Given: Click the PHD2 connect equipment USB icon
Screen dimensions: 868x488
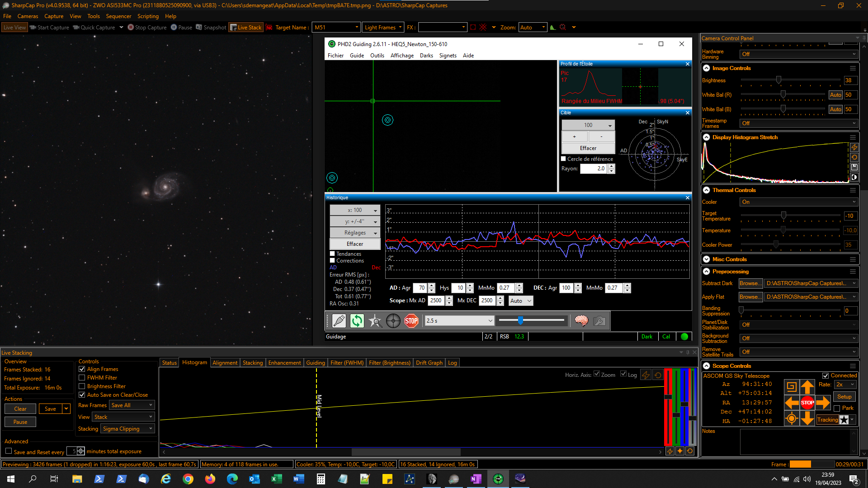Looking at the screenshot, I should tap(339, 321).
